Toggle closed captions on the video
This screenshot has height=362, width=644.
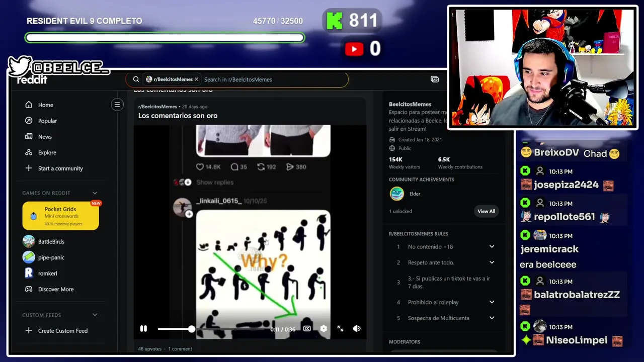[307, 329]
